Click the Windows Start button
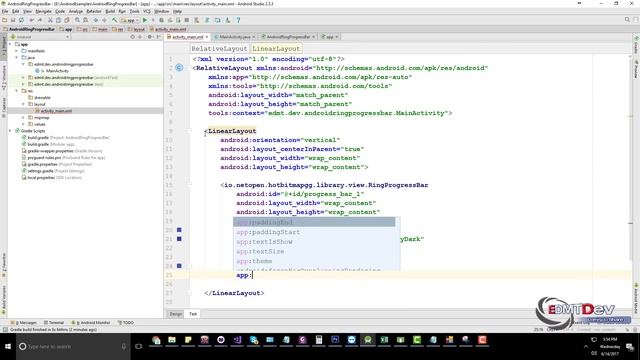This screenshot has width=640, height=360. (x=8, y=346)
